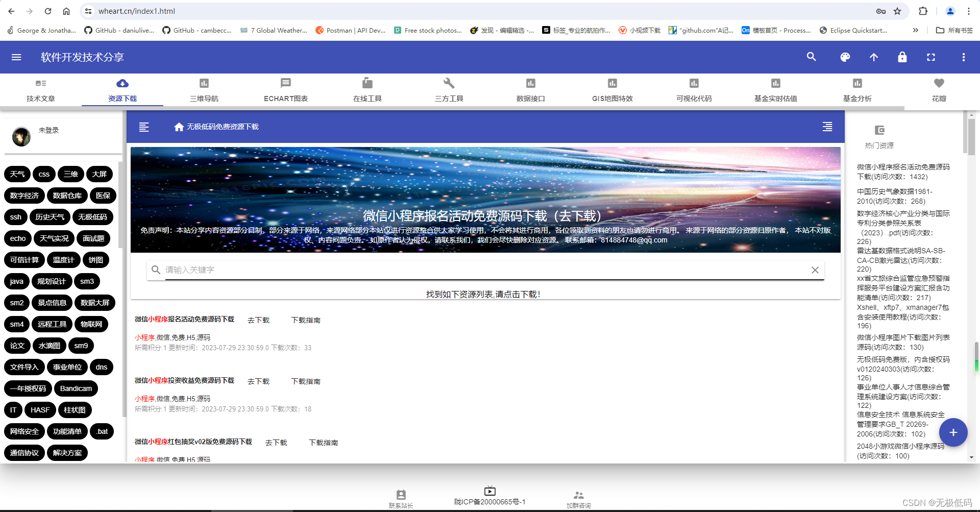Select the 天气 tag chip
The image size is (980, 512).
coord(17,174)
